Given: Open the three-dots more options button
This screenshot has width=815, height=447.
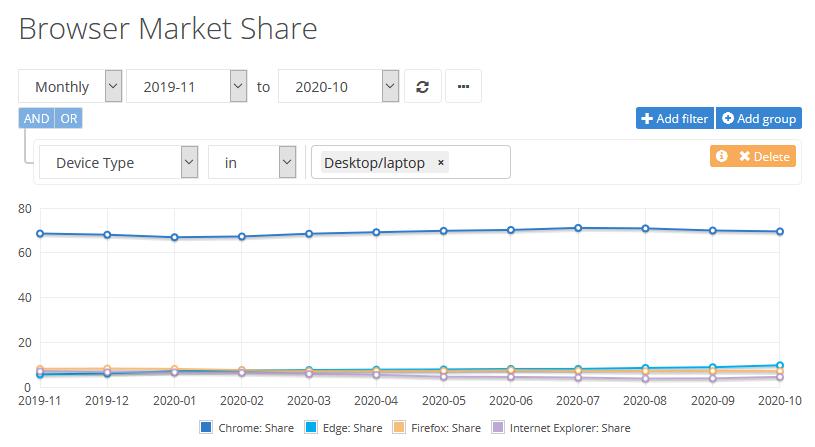Looking at the screenshot, I should 463,86.
